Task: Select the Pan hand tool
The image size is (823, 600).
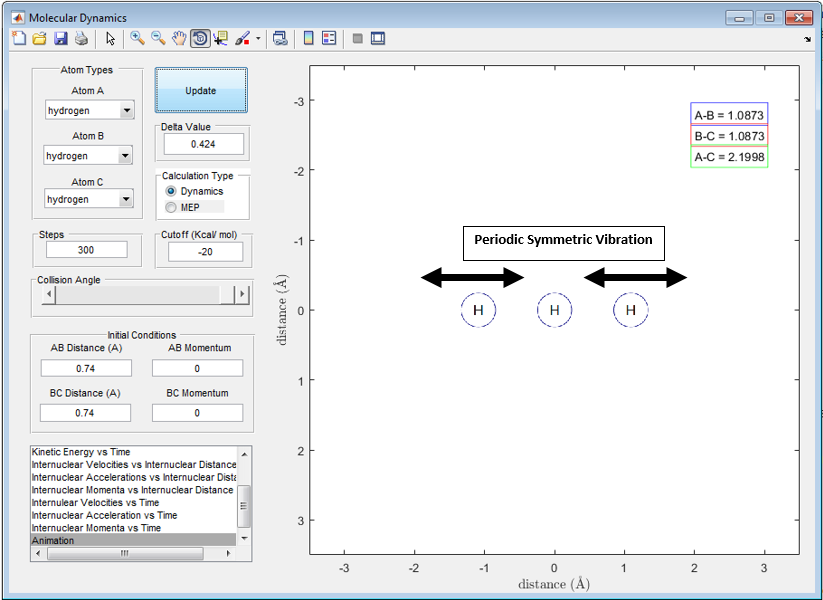Action: coord(179,38)
